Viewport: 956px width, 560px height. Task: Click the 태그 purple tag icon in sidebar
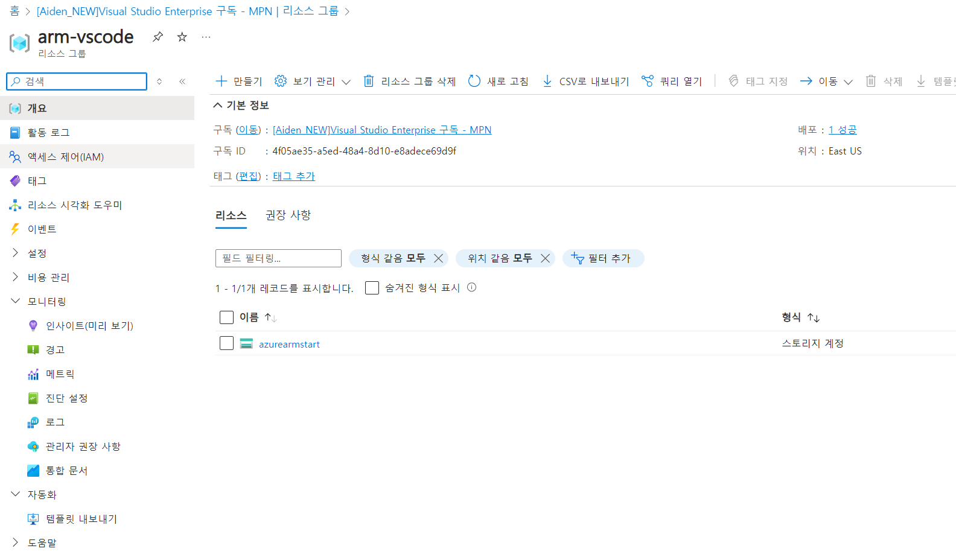coord(15,181)
